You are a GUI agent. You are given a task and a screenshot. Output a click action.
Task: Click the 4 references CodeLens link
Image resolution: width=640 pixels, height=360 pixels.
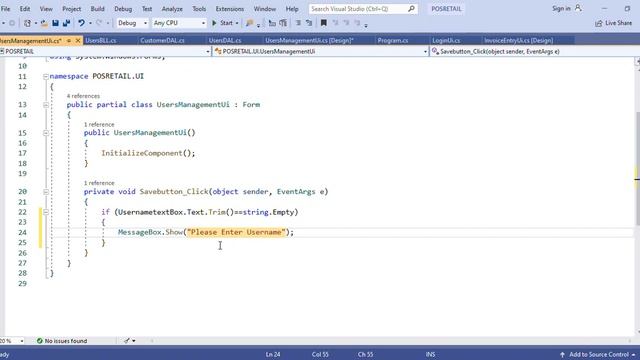click(x=83, y=96)
